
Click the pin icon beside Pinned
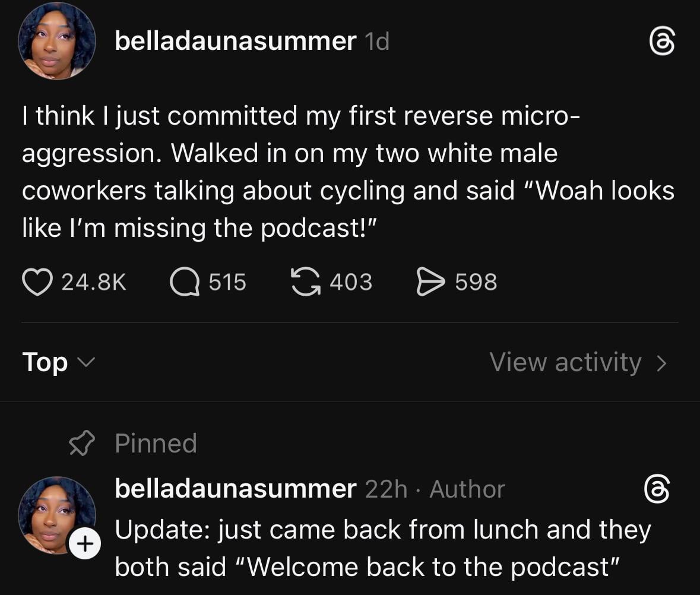coord(82,444)
